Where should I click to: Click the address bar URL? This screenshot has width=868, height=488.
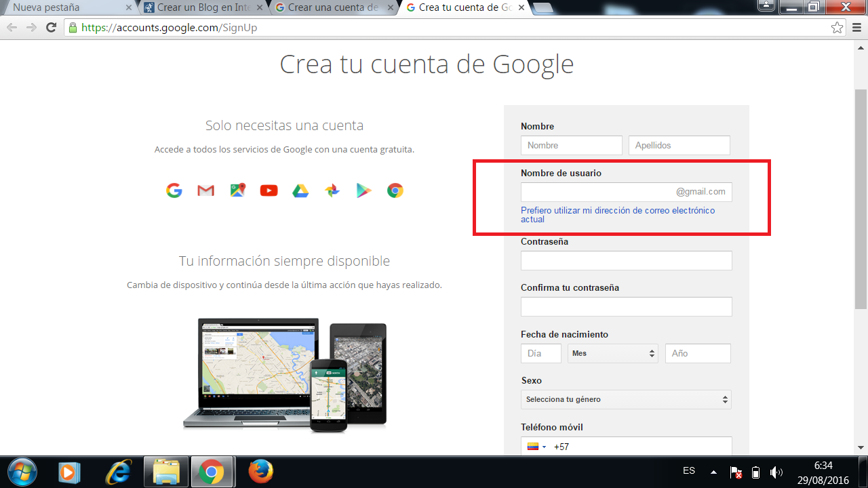pos(170,28)
